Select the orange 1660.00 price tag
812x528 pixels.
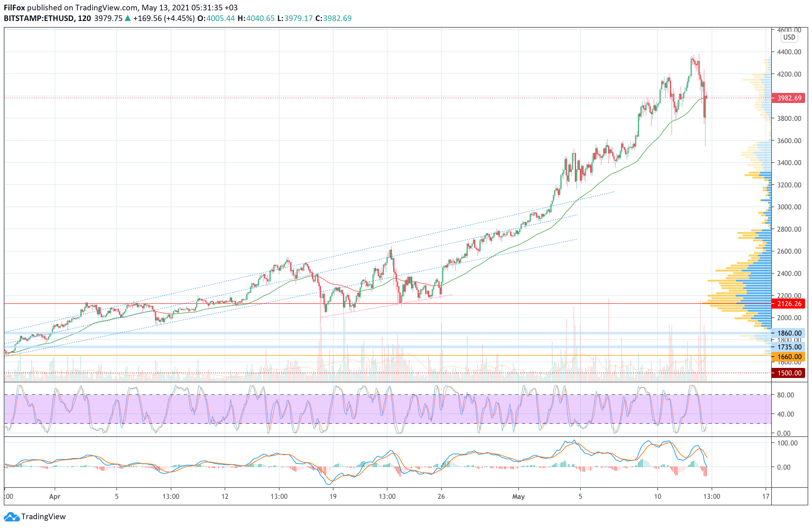[789, 357]
